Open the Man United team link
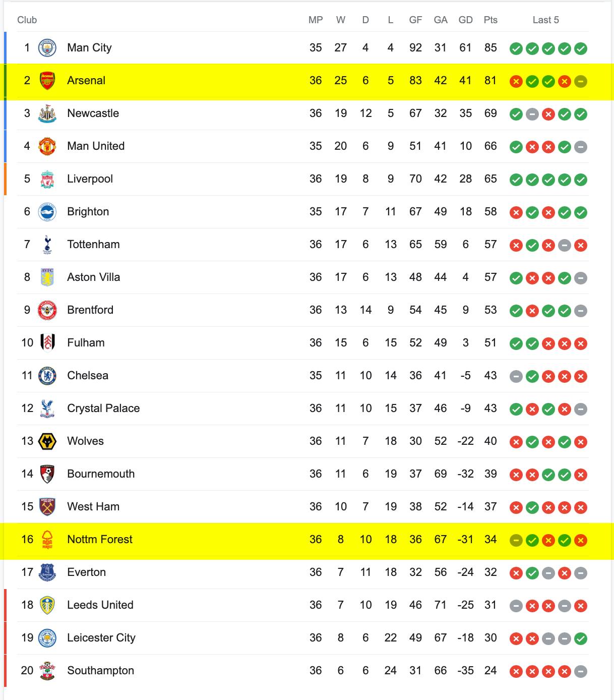Viewport: 614px width, 700px height. [x=96, y=146]
